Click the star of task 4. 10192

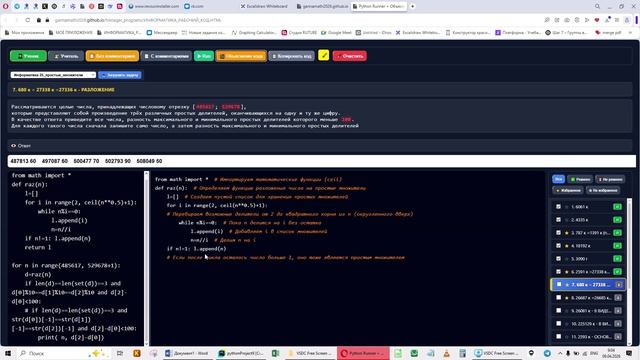(567, 246)
